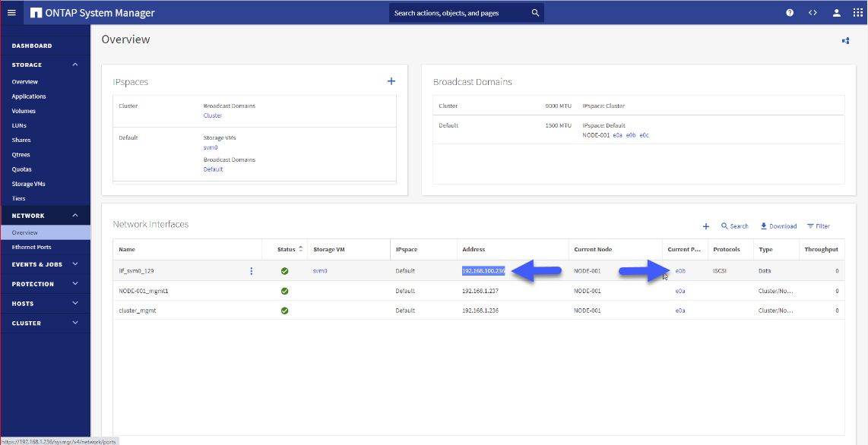Search network interfaces
Screen dimensions: 868x445
(734, 226)
